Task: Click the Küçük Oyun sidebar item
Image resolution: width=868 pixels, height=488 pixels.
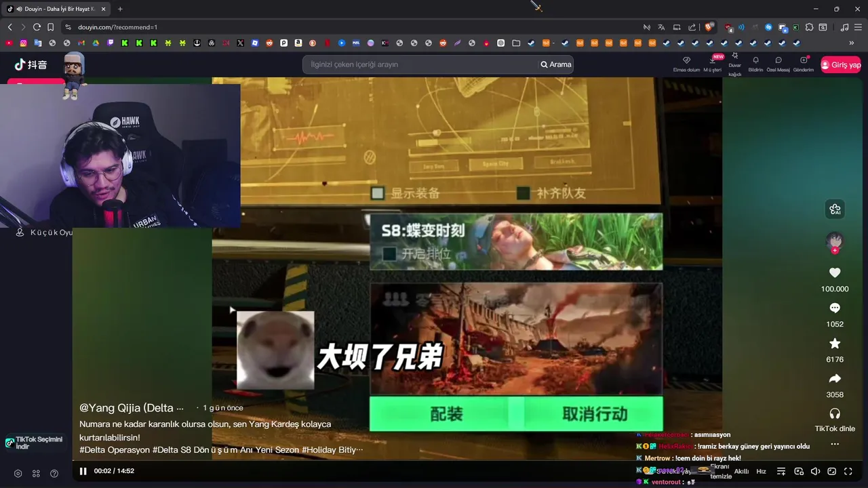Action: 44,232
